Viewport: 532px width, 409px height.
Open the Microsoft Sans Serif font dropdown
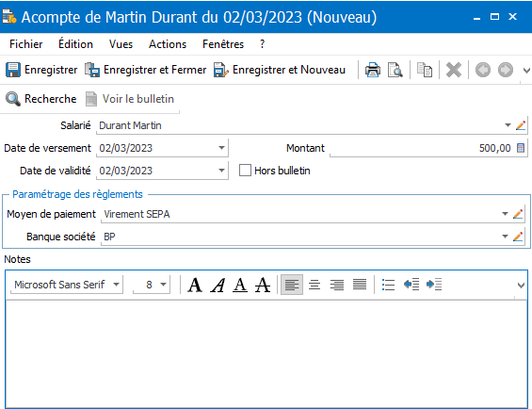[117, 285]
